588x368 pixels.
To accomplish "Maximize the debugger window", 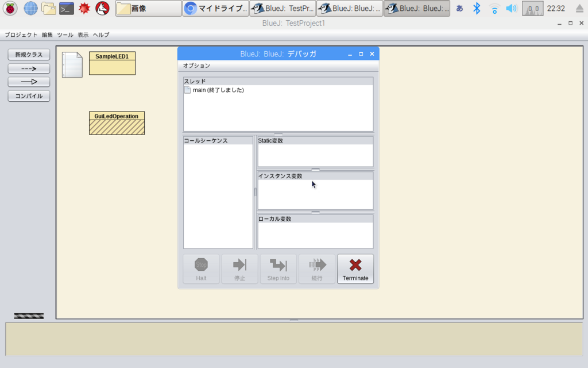I will [x=361, y=54].
